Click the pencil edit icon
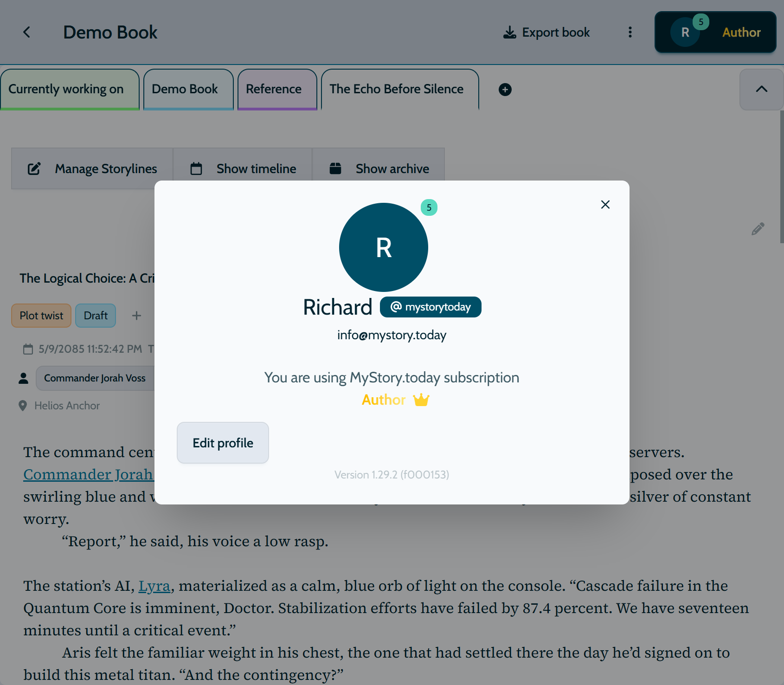 [x=758, y=229]
